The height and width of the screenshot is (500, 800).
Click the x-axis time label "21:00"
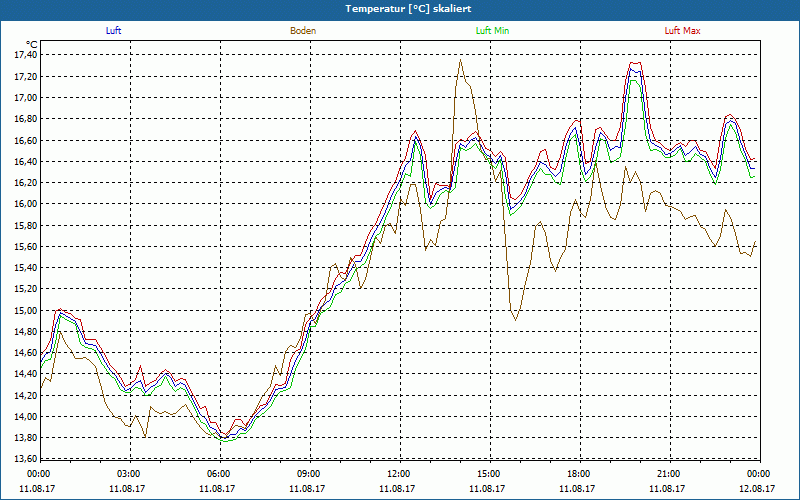click(x=667, y=474)
